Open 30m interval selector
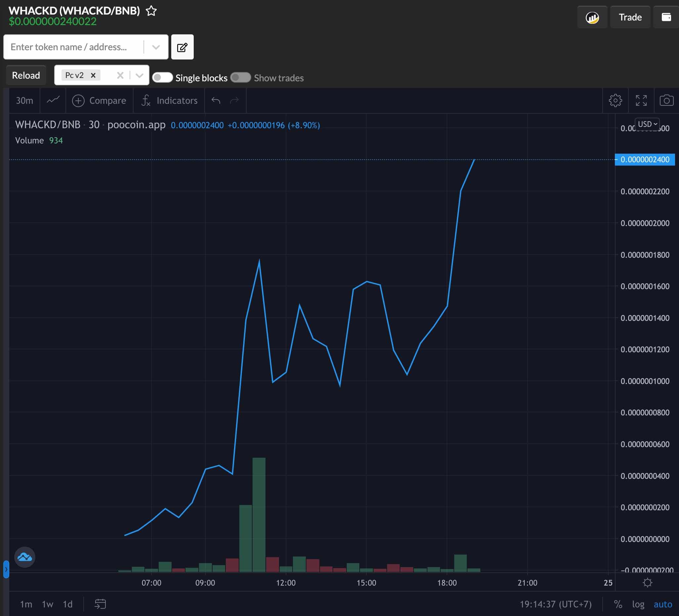 pyautogui.click(x=24, y=100)
